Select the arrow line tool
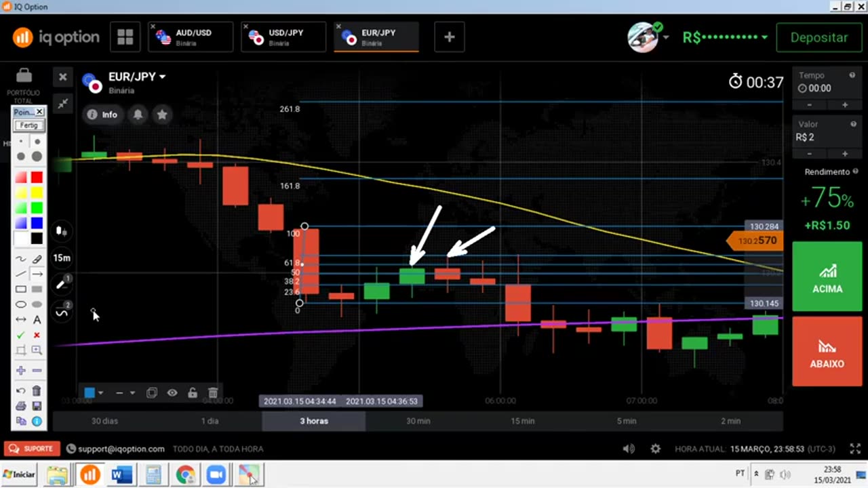 (x=37, y=274)
